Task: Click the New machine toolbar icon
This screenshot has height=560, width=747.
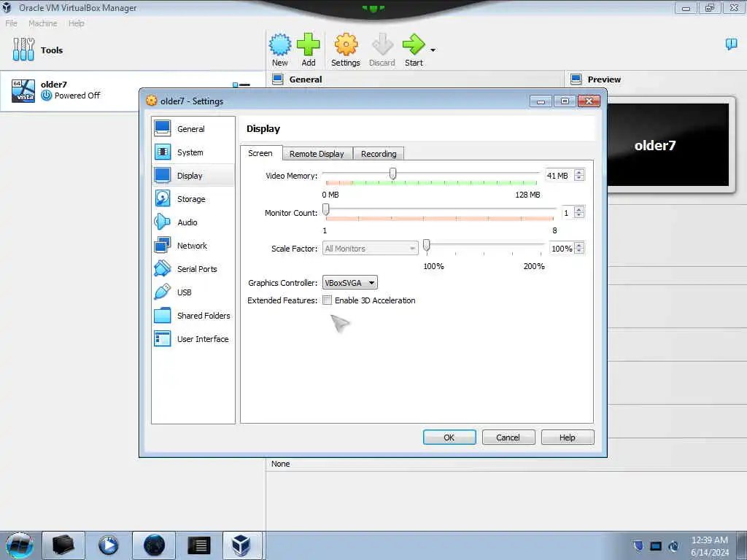Action: [279, 50]
